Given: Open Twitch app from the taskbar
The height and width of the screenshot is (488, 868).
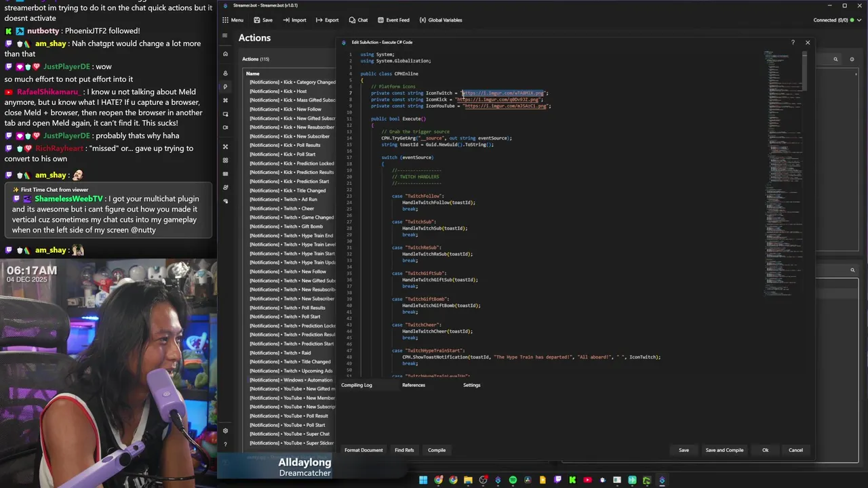Looking at the screenshot, I should coord(557,480).
